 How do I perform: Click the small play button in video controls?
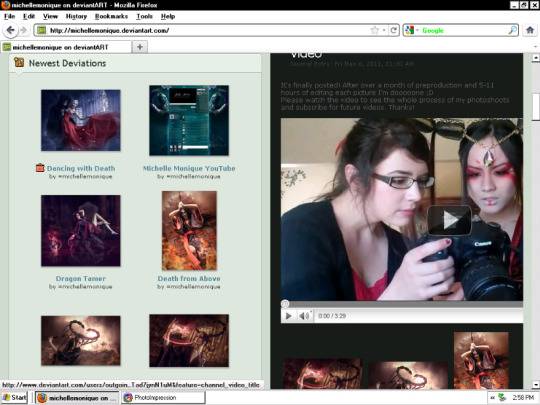tap(289, 316)
